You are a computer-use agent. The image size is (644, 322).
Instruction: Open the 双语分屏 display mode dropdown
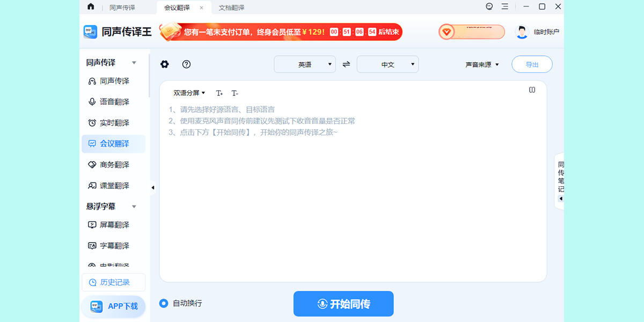pyautogui.click(x=189, y=93)
